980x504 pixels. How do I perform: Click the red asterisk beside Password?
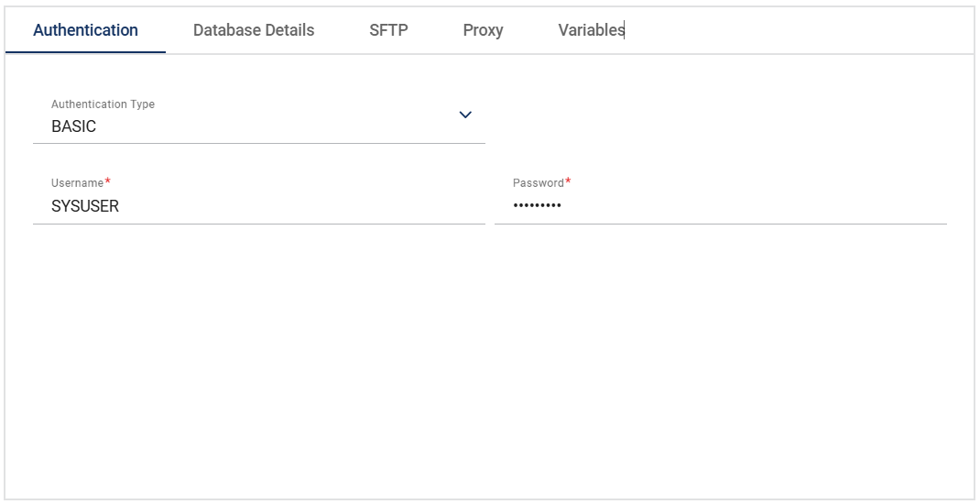[x=568, y=181]
